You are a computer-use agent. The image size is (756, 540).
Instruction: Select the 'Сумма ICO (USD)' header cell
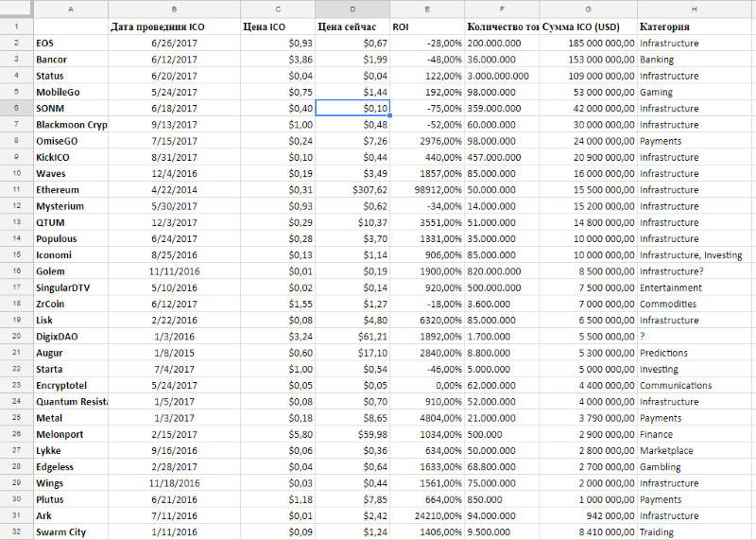pos(588,26)
